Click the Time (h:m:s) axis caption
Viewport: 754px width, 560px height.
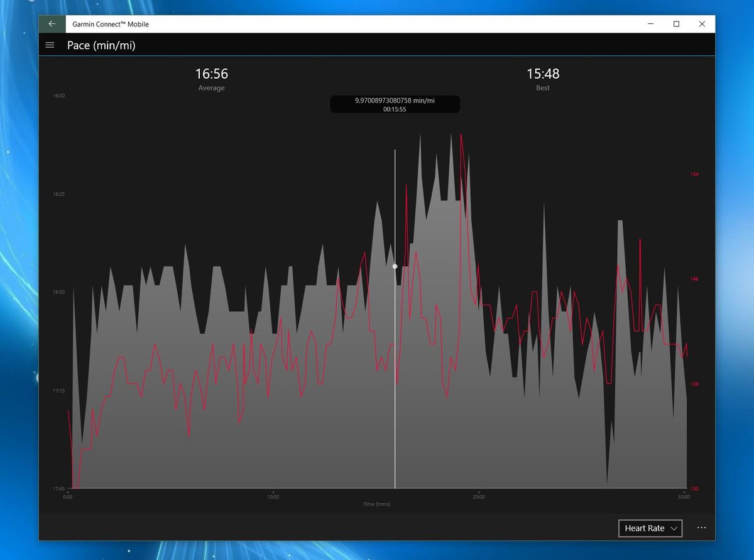click(x=376, y=503)
